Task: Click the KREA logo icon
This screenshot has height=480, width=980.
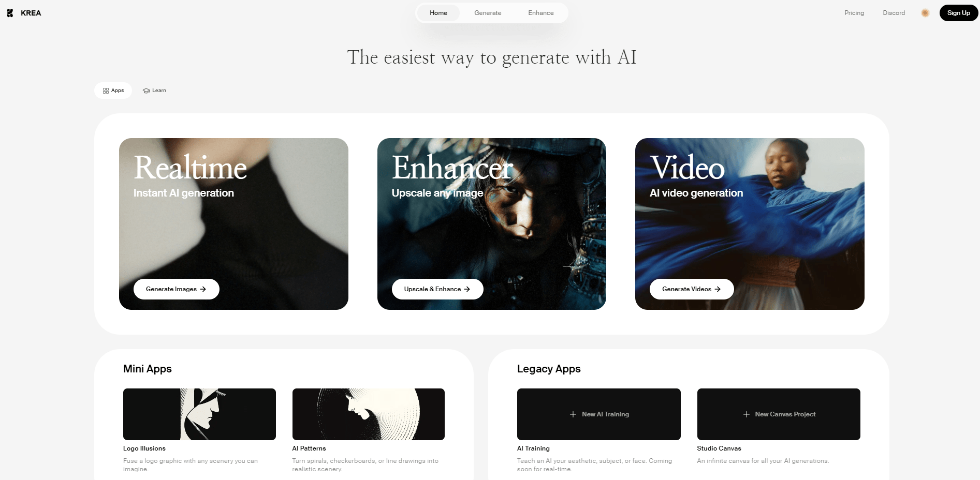Action: pos(10,13)
